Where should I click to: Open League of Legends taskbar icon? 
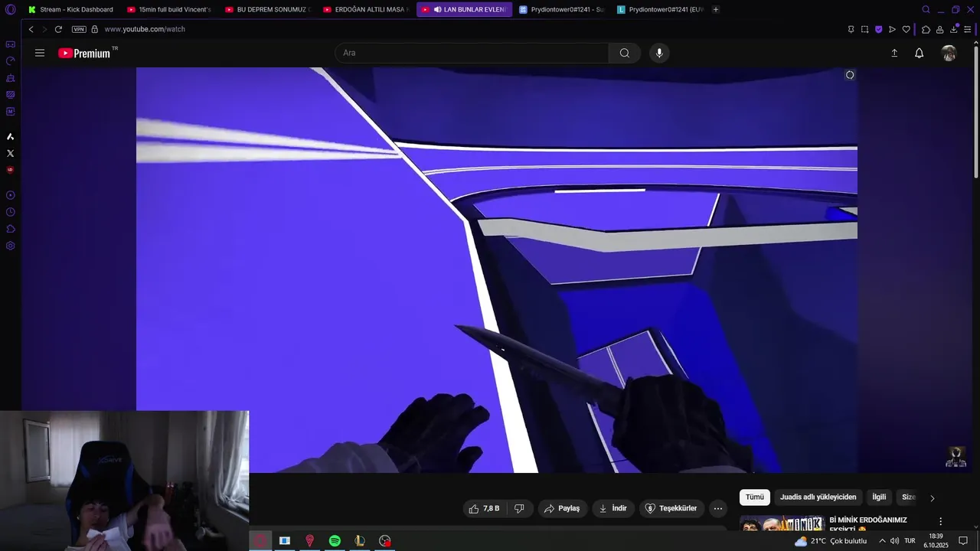(360, 541)
